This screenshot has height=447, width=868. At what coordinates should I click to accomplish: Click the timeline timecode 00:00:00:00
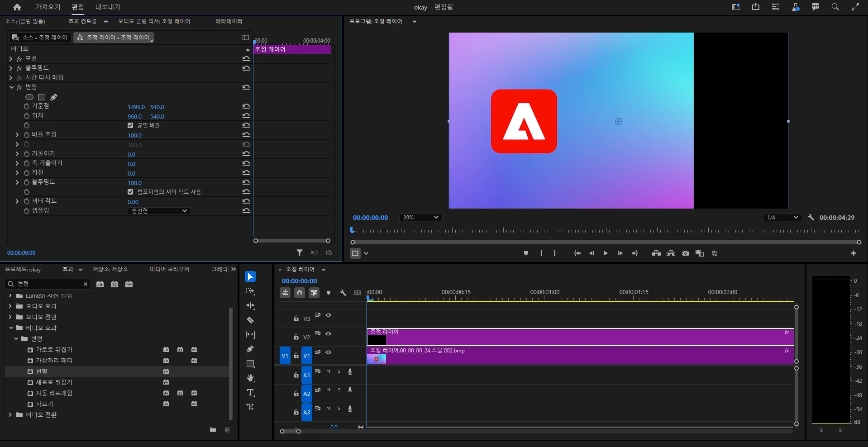[x=300, y=281]
